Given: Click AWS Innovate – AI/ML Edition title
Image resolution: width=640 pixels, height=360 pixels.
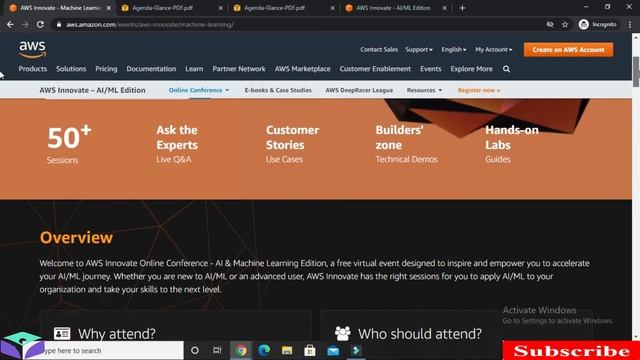Looking at the screenshot, I should coord(92,90).
